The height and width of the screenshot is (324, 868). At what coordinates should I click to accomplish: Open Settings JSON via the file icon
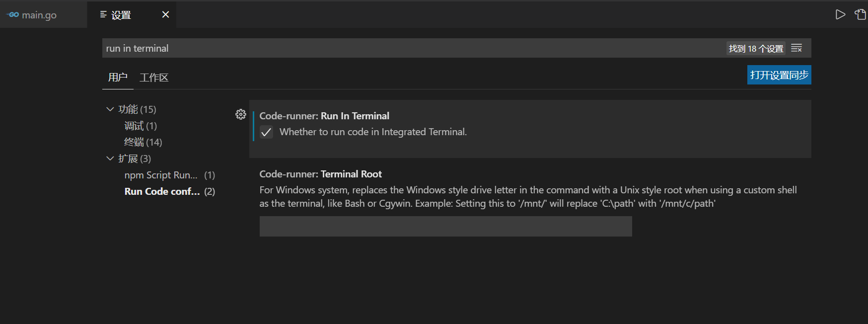860,14
